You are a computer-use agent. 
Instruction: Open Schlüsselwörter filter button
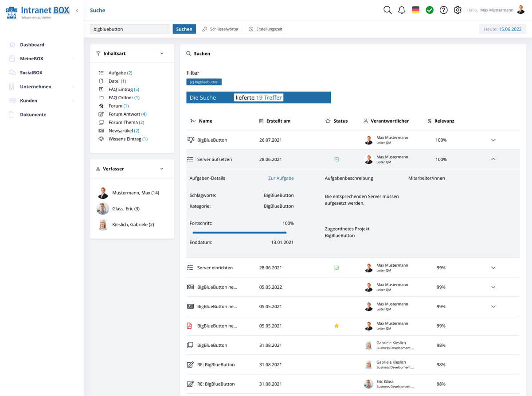pyautogui.click(x=220, y=29)
